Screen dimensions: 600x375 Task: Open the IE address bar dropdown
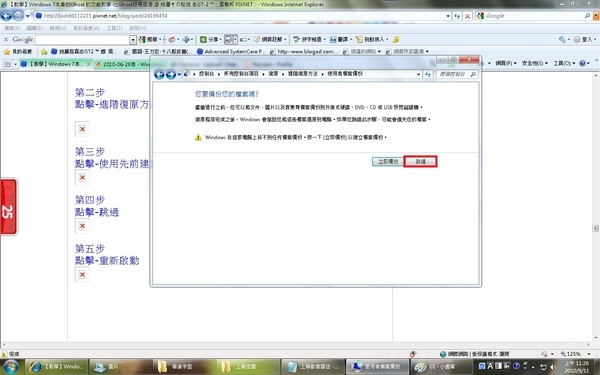(x=448, y=16)
